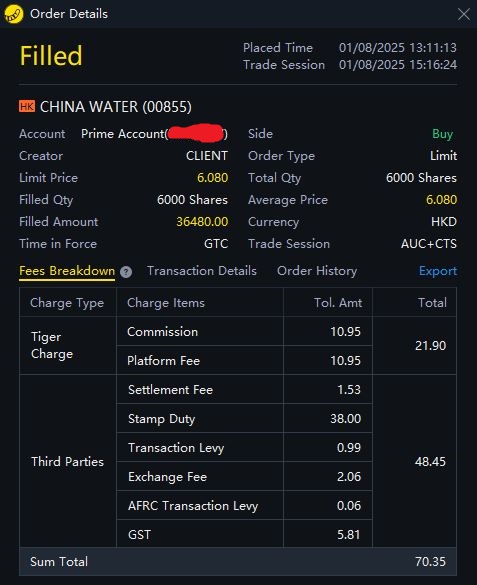Click the CHINA WATER (00855) stock name
The height and width of the screenshot is (585, 477).
pyautogui.click(x=116, y=107)
